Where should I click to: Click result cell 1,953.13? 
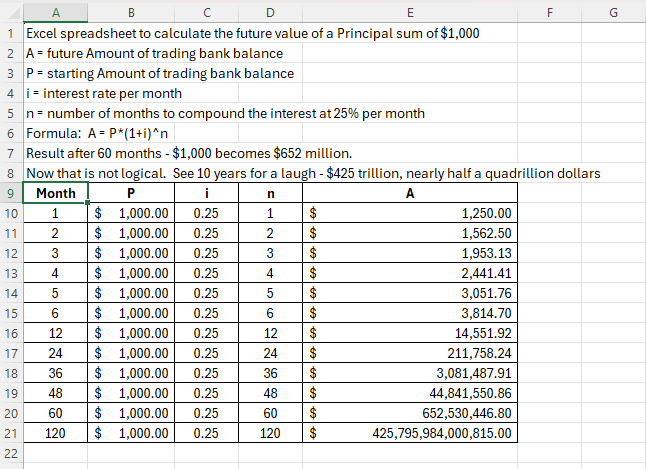click(410, 253)
